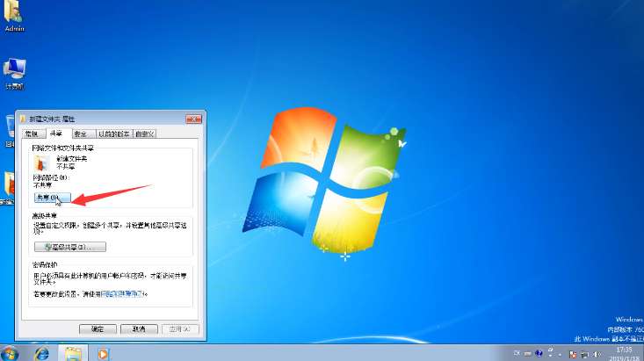
Task: Close the folder properties dialog
Action: coord(193,119)
